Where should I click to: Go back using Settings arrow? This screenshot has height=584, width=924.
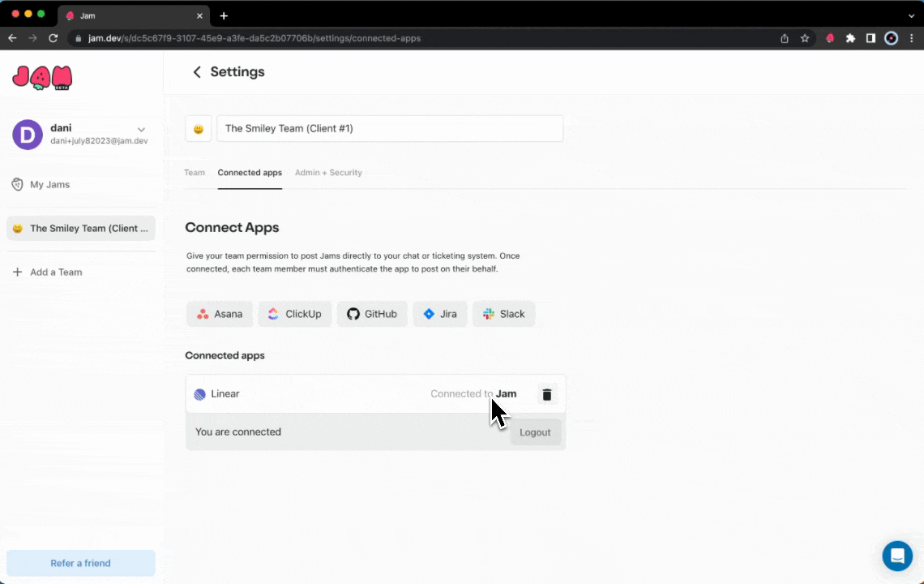196,72
